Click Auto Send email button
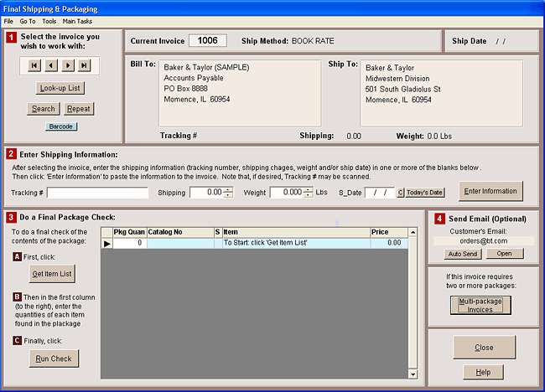 point(461,253)
